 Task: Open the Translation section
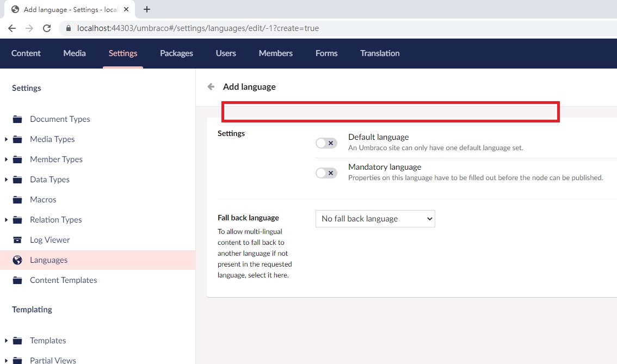[379, 53]
